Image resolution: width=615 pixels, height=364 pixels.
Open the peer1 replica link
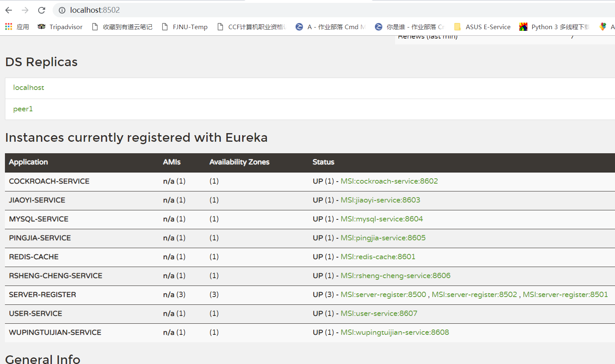[x=23, y=109]
